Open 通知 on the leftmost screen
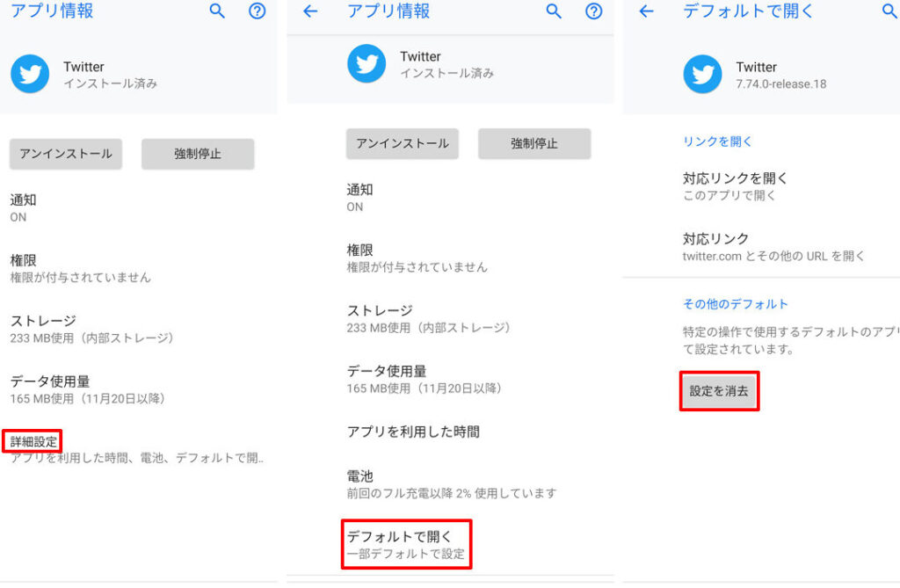Screen dimensions: 900x588 point(24,207)
